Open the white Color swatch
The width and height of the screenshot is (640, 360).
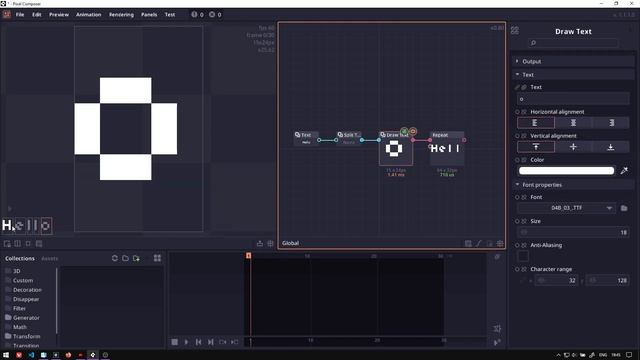coord(567,171)
